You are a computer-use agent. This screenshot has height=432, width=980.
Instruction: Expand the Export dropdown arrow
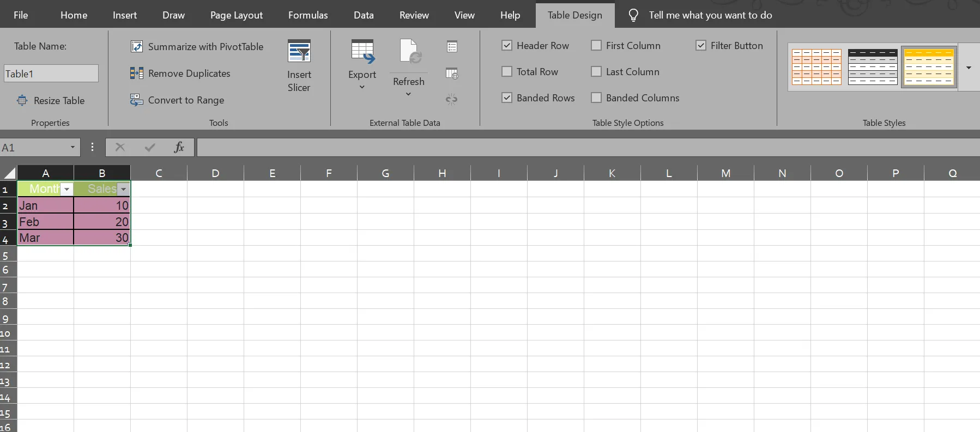362,87
